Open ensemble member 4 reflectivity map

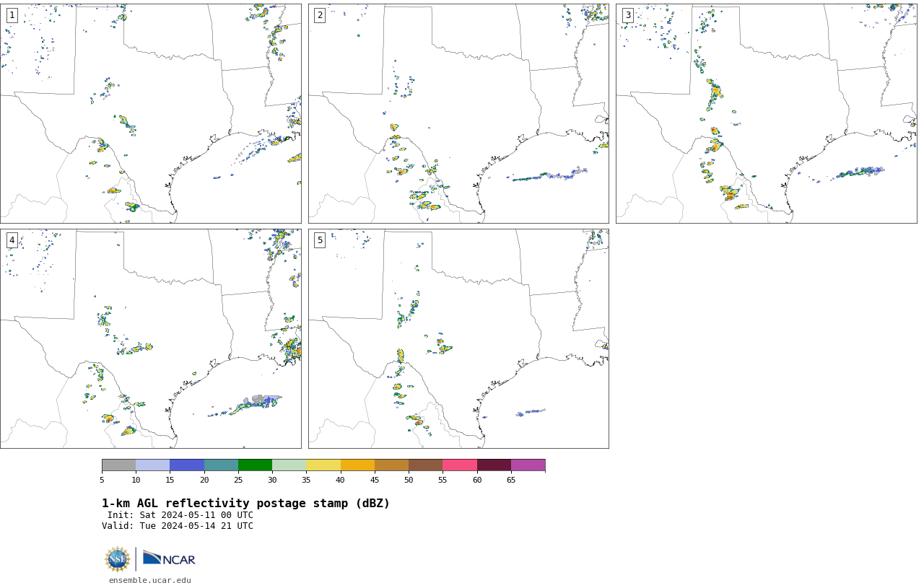151,339
